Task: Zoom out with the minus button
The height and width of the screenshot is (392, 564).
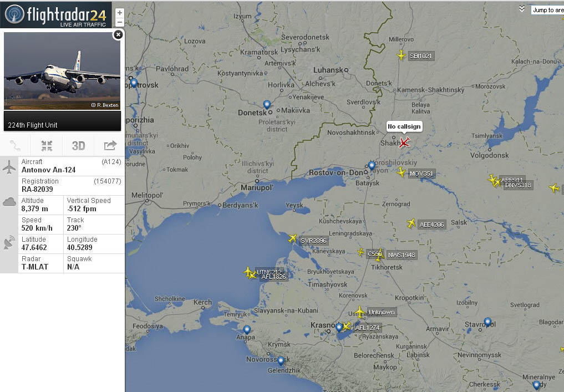Action: point(119,22)
